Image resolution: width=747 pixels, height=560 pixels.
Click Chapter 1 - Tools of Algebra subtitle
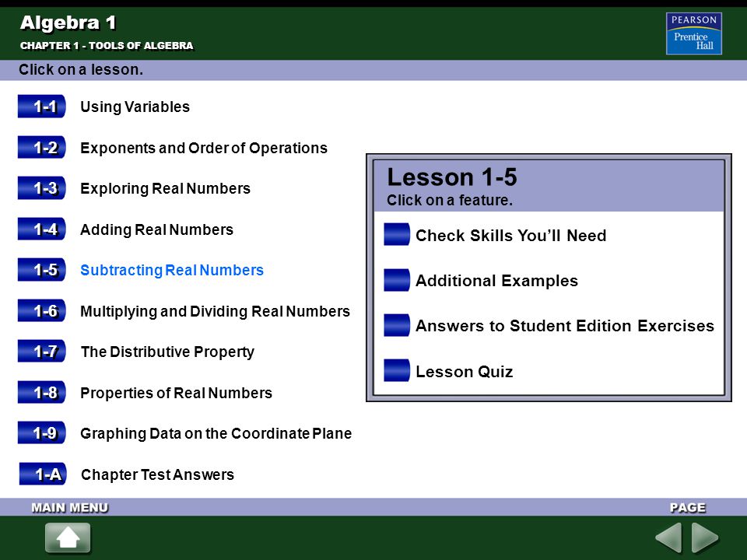coord(107,46)
